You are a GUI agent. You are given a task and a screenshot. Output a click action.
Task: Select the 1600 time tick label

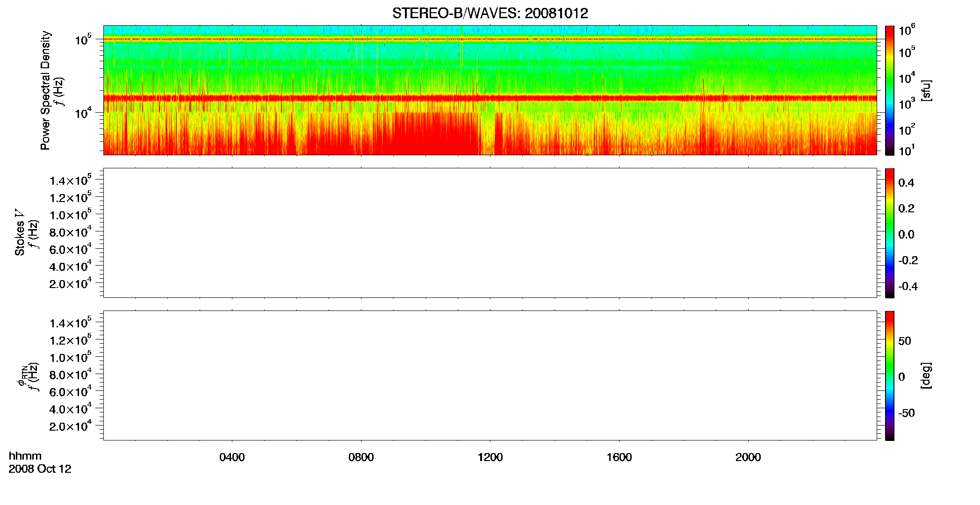619,457
